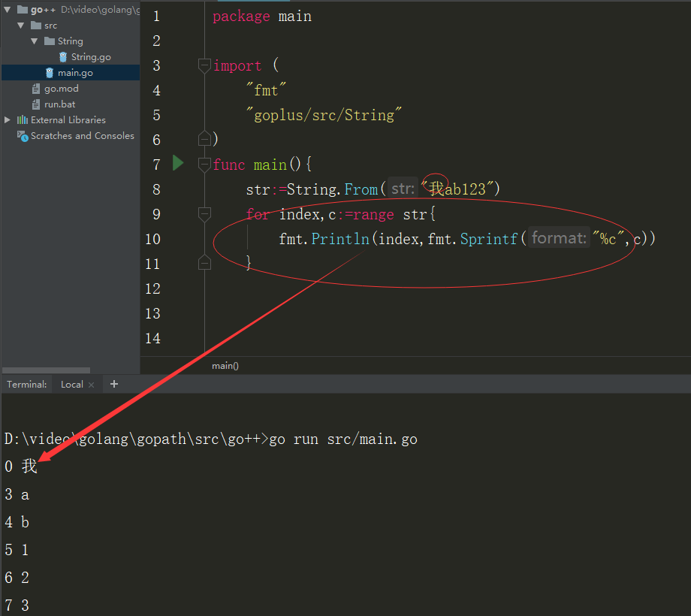This screenshot has height=616, width=691.
Task: Select the main() breadcrumb under the editor
Action: click(225, 366)
